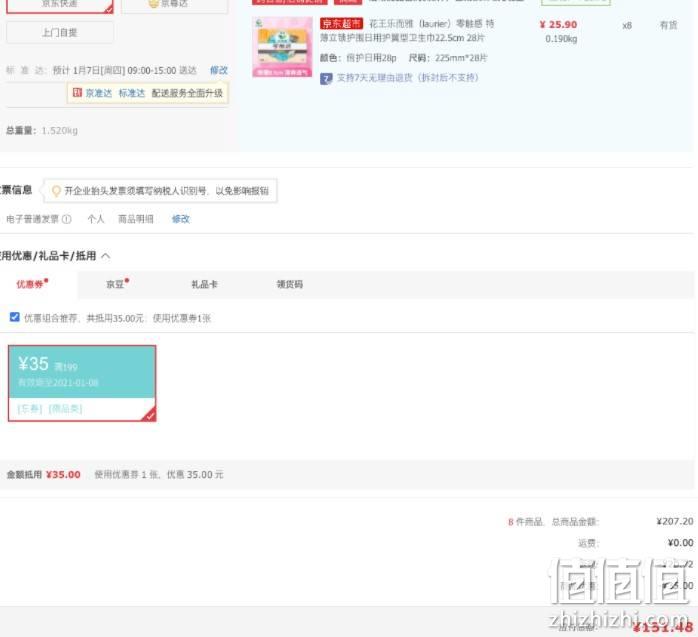Click 颜色: 倍护日用28p attribute text
The image size is (698, 637).
[358, 58]
